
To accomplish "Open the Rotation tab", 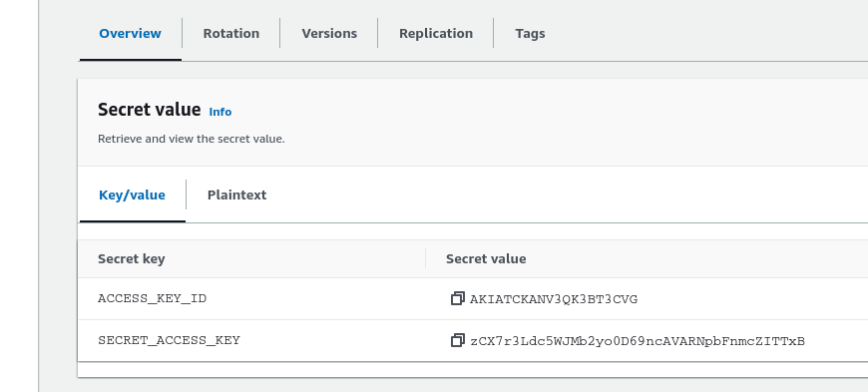I will (x=230, y=33).
